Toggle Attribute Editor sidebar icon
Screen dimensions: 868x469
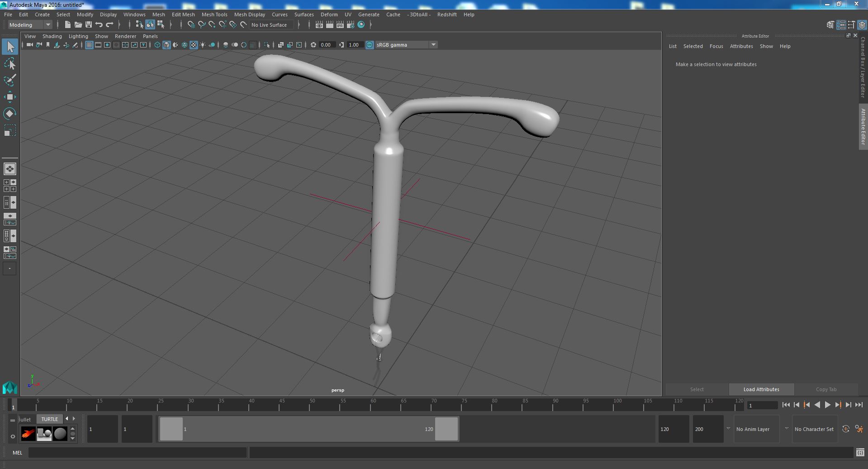(x=841, y=25)
